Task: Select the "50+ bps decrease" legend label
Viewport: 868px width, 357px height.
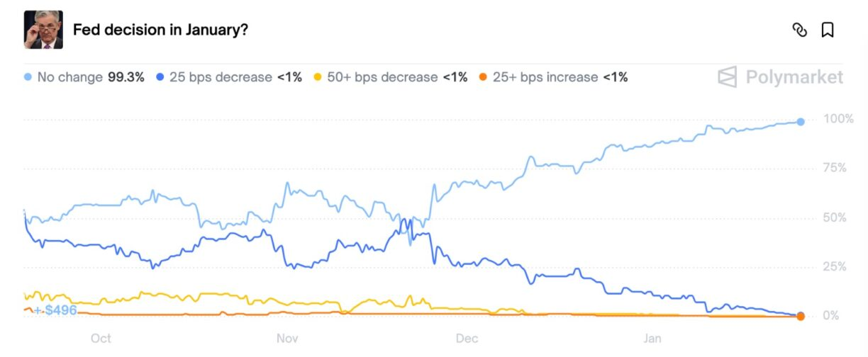Action: [x=382, y=77]
